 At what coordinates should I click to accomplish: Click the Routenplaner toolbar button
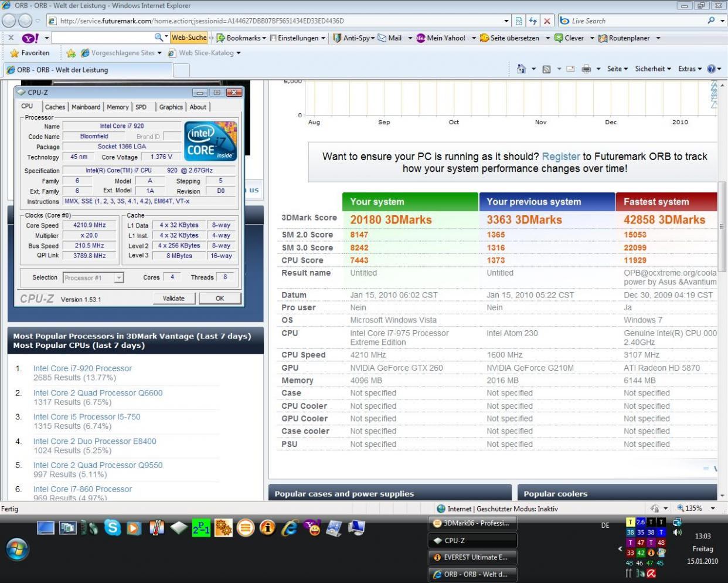(x=624, y=38)
